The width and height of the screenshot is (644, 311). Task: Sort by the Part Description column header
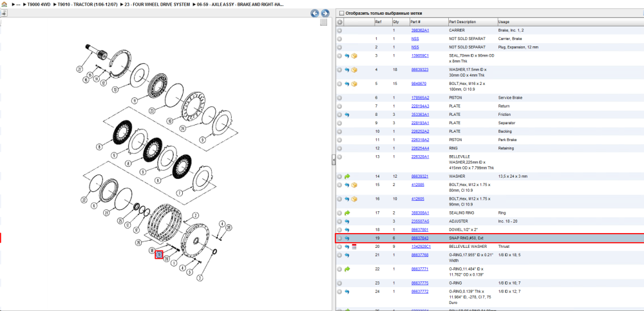click(x=472, y=22)
